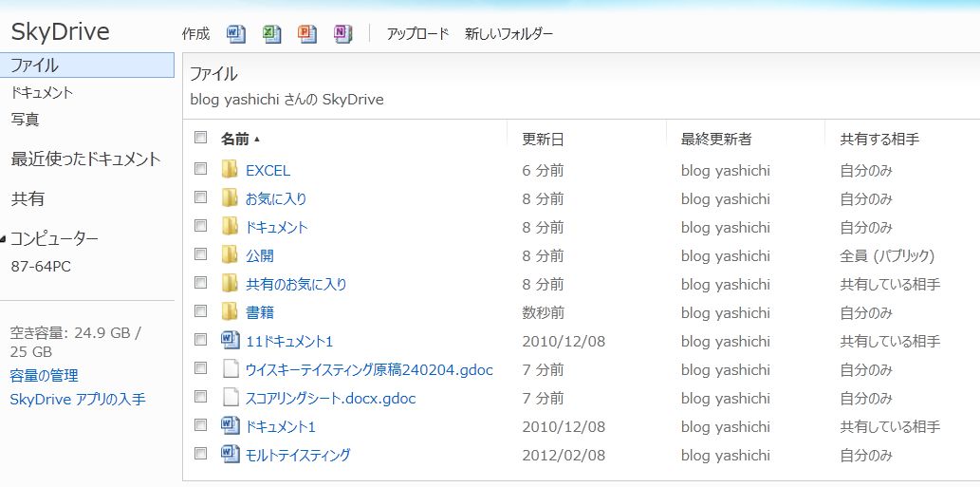Click the 新しいフォルダー button
The height and width of the screenshot is (487, 980).
coord(508,34)
